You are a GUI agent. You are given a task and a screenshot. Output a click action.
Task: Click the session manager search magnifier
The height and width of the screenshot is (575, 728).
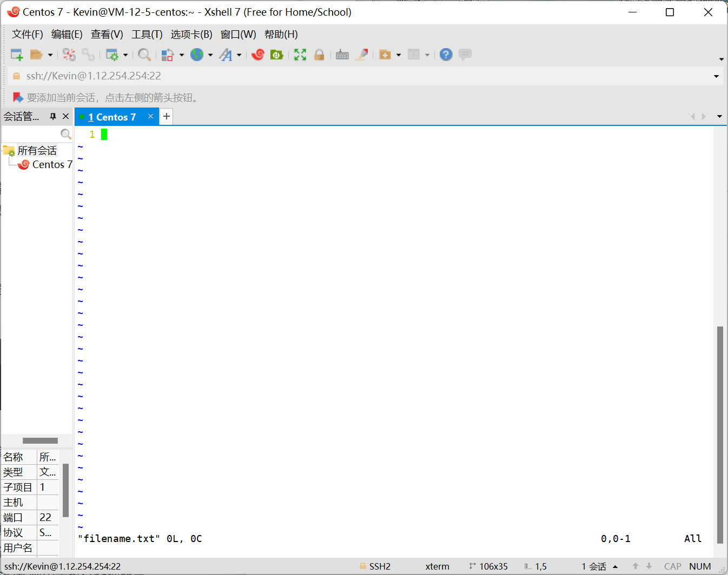[66, 134]
